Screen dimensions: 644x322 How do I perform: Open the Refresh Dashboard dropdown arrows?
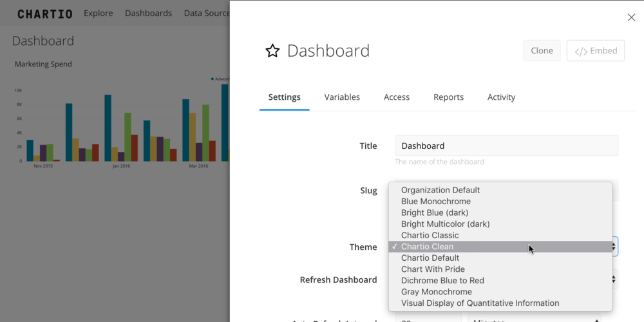(x=614, y=279)
